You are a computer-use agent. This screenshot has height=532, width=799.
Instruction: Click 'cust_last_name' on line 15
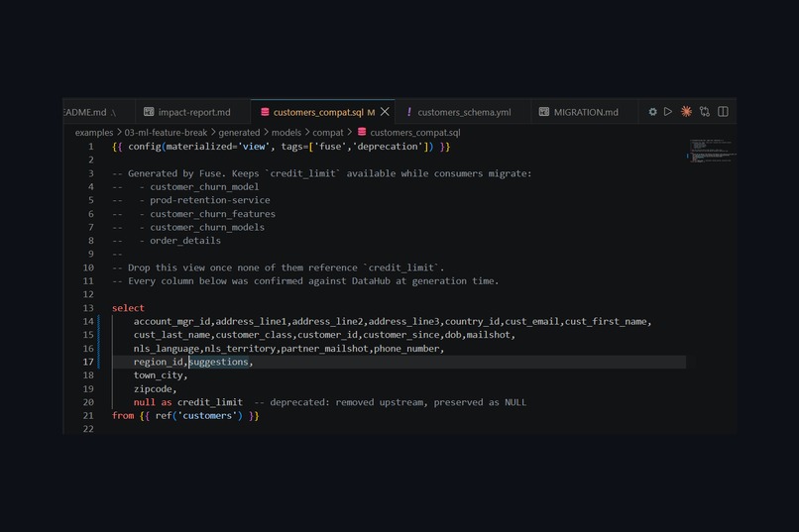pyautogui.click(x=171, y=335)
